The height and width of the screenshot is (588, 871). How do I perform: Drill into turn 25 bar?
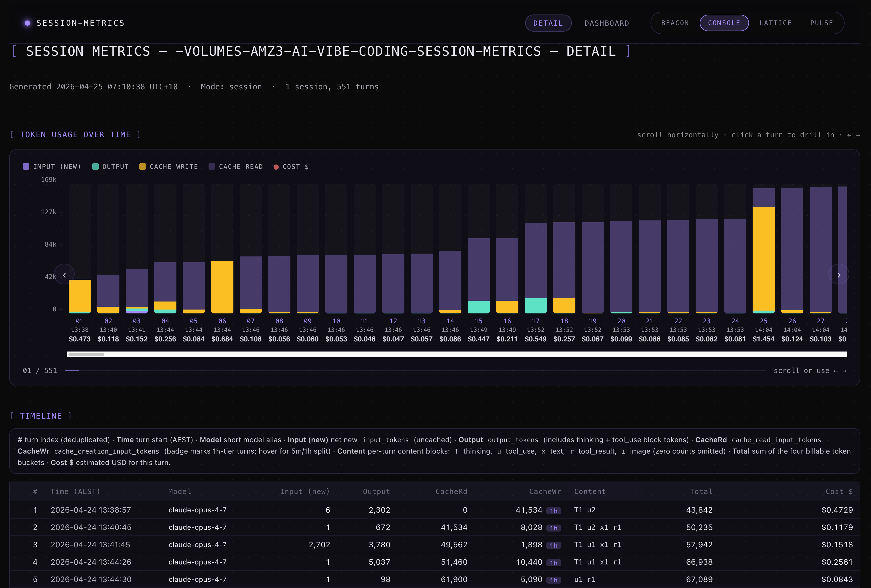763,259
